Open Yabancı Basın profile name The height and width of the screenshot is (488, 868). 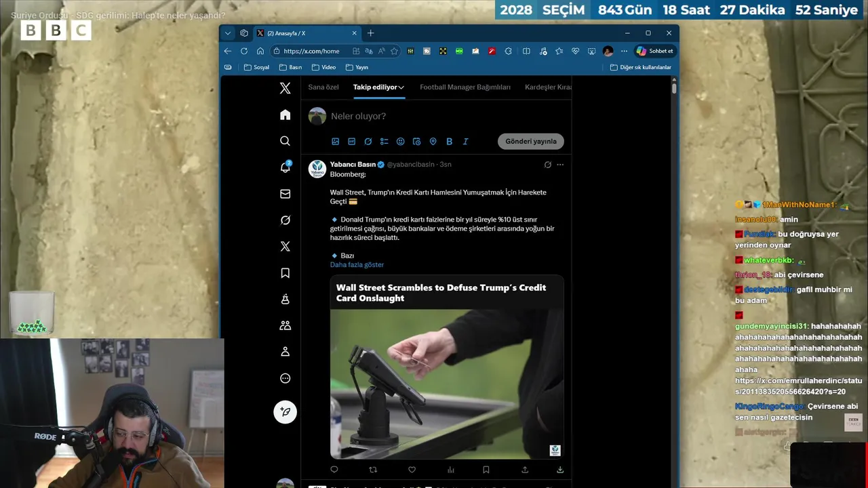(353, 165)
